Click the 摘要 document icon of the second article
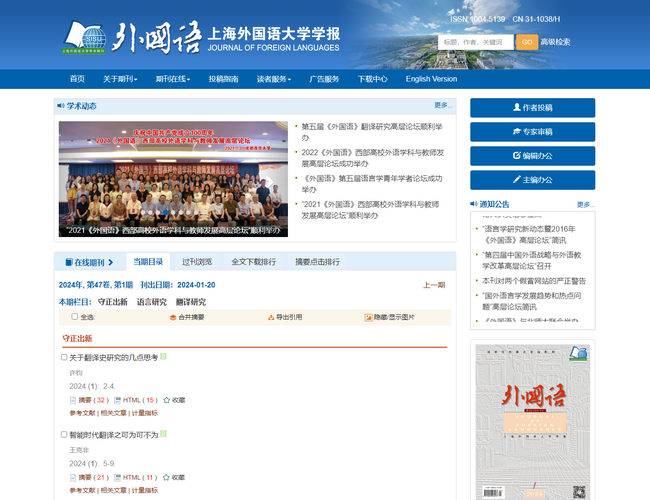Viewport: 650px width, 500px height. pos(73,477)
